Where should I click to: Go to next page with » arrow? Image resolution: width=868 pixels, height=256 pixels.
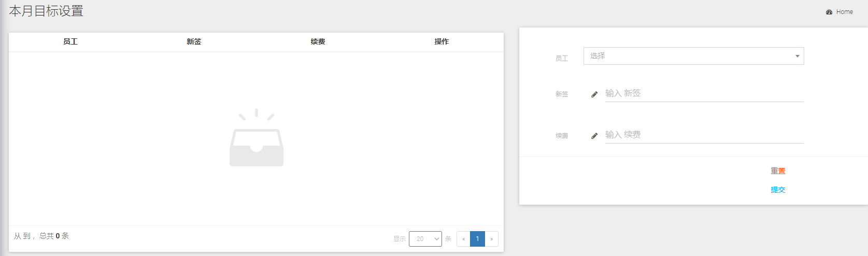point(491,239)
